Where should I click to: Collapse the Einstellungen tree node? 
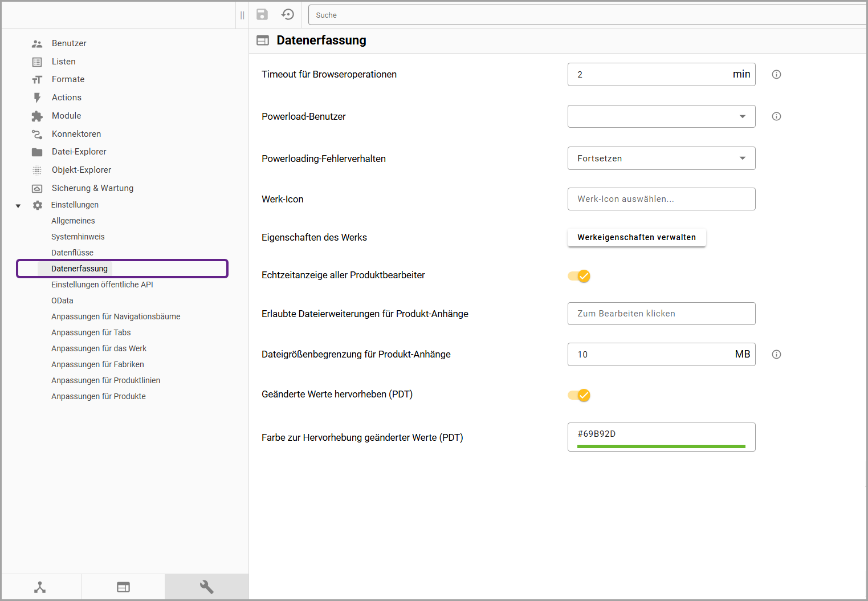point(18,205)
